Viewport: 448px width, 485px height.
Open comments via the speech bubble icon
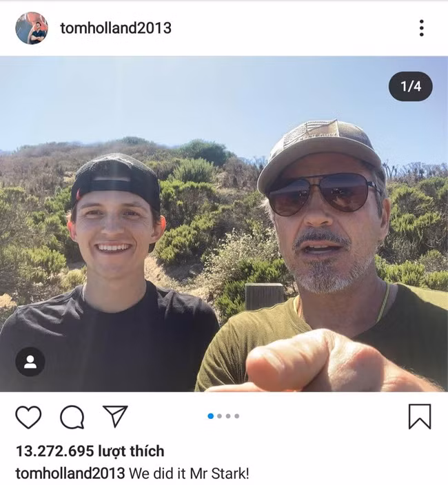72,417
